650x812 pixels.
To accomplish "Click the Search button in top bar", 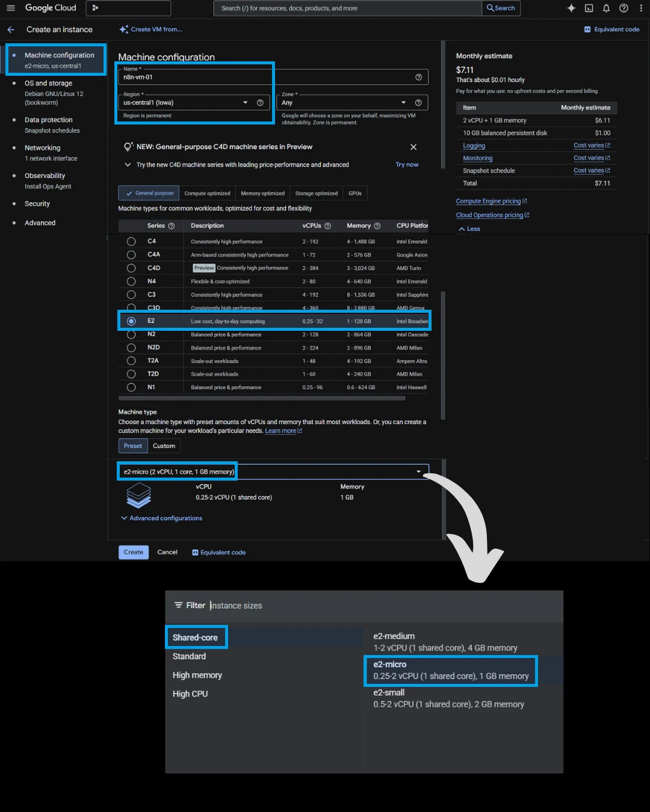I will (501, 8).
